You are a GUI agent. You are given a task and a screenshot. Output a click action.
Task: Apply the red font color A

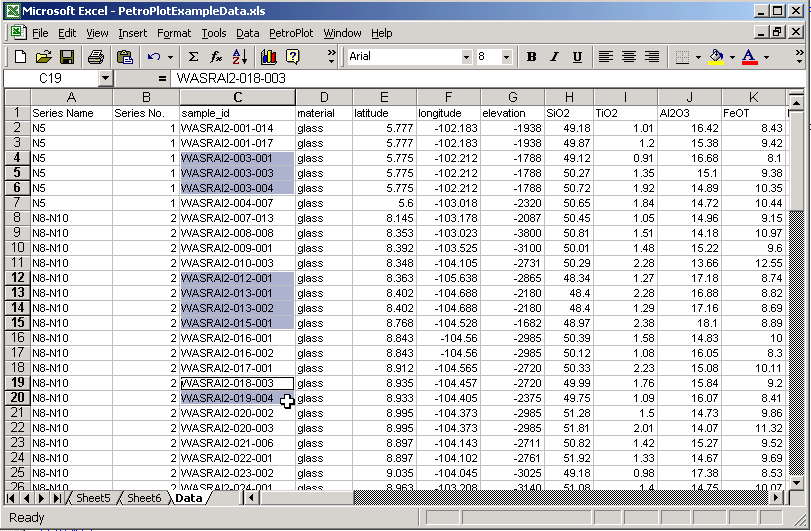tap(749, 57)
